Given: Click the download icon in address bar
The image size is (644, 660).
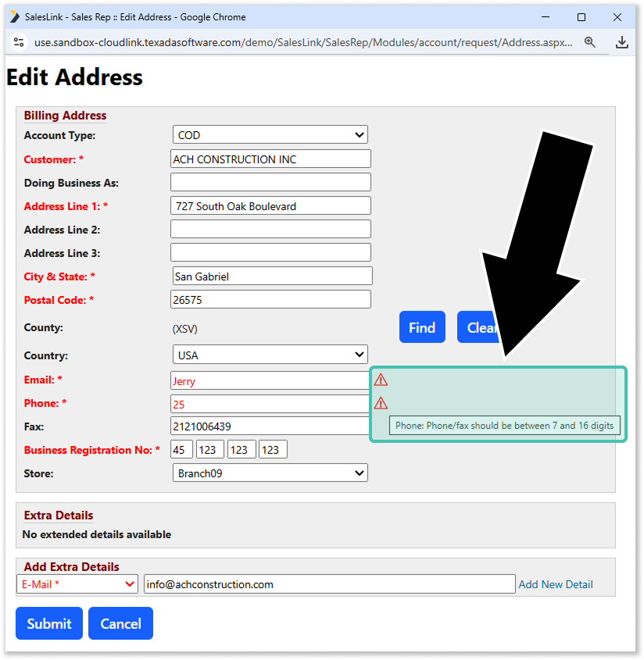Looking at the screenshot, I should point(622,42).
